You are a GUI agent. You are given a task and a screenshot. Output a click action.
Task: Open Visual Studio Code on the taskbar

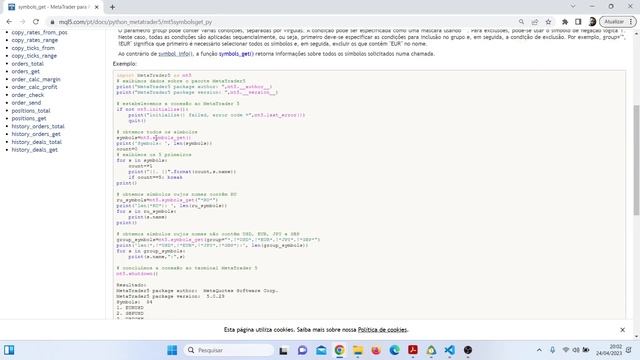coord(449,350)
